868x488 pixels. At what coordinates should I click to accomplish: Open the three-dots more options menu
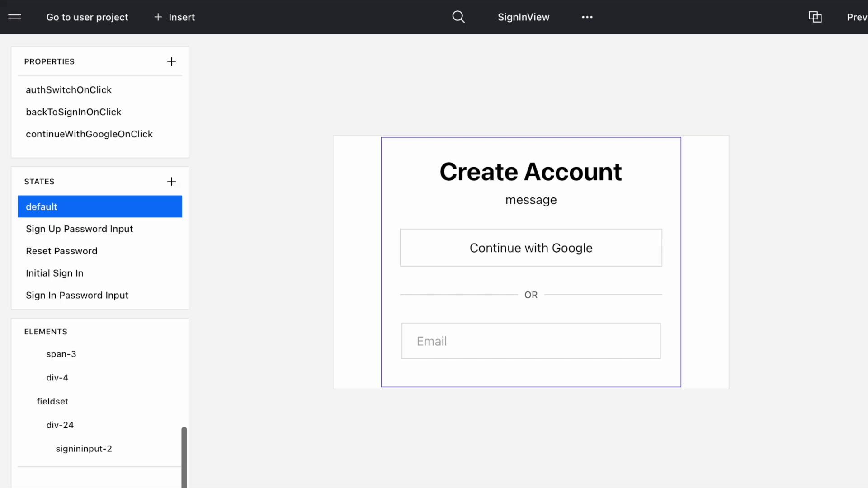pyautogui.click(x=587, y=17)
